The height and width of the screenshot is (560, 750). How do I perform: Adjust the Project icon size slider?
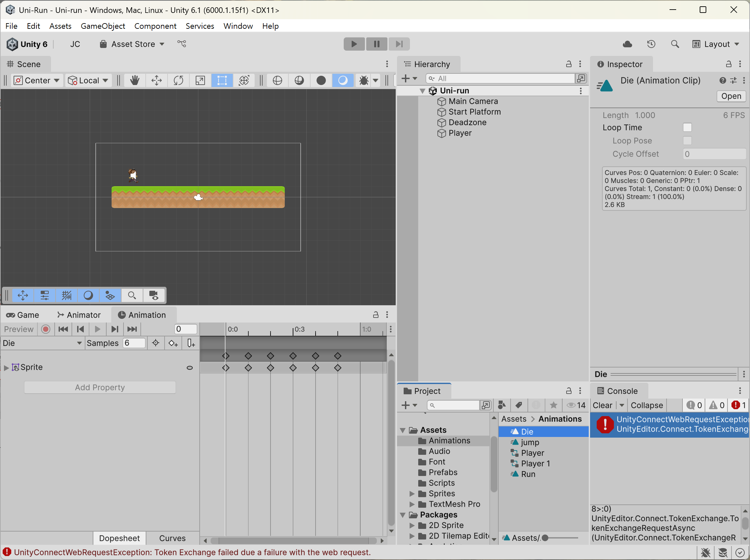pos(545,538)
